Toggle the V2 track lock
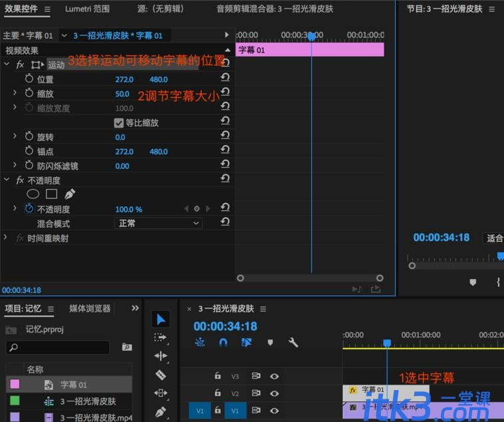 [217, 393]
